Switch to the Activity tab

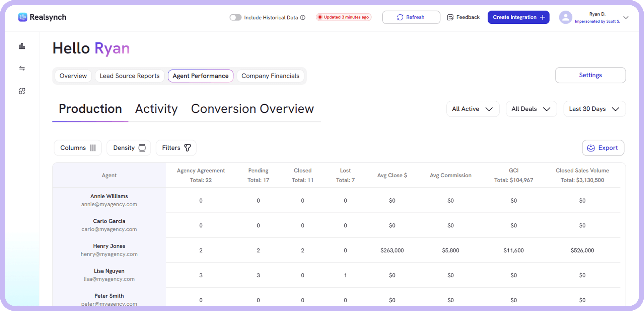[x=156, y=109]
